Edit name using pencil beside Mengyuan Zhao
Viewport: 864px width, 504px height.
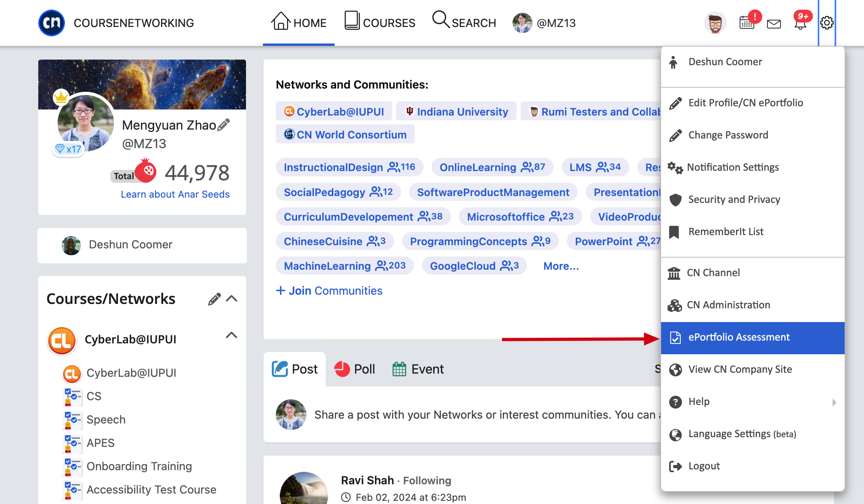(224, 124)
